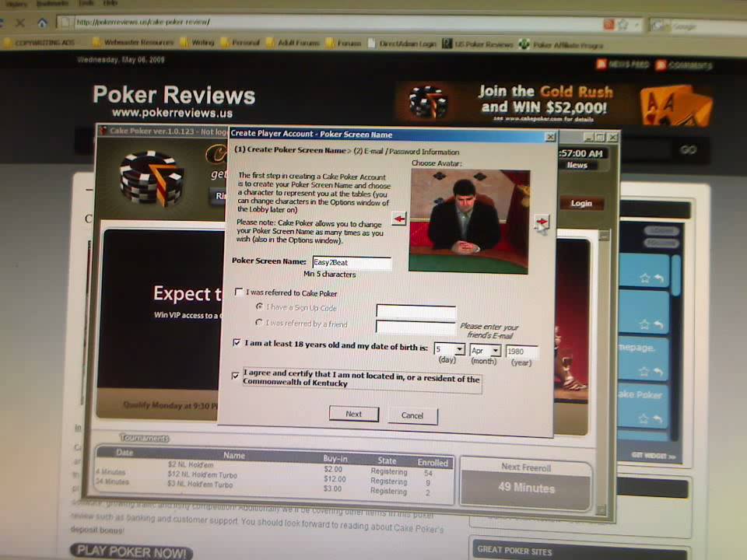Click the Next Freeroll 49 Minutes box
This screenshot has height=560, width=747.
526,482
